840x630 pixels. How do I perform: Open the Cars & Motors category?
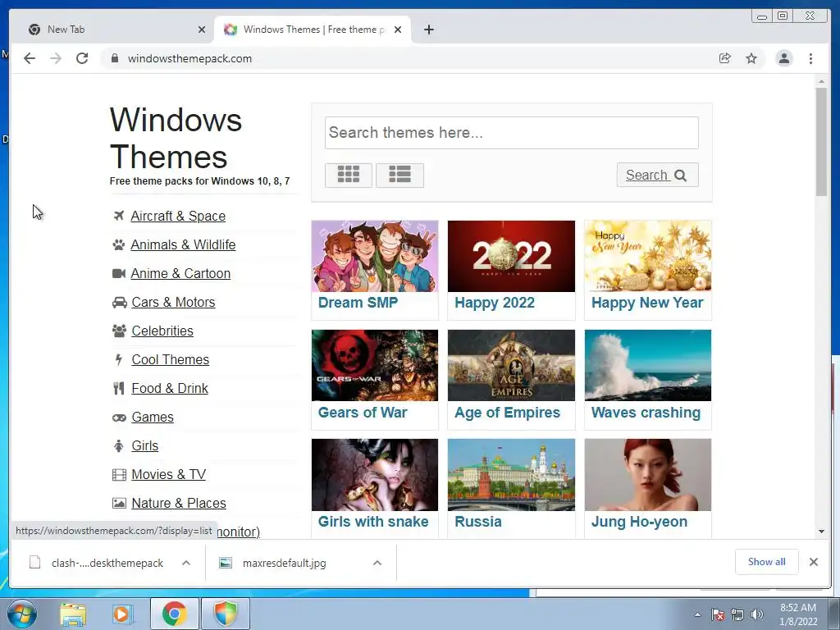pyautogui.click(x=174, y=303)
